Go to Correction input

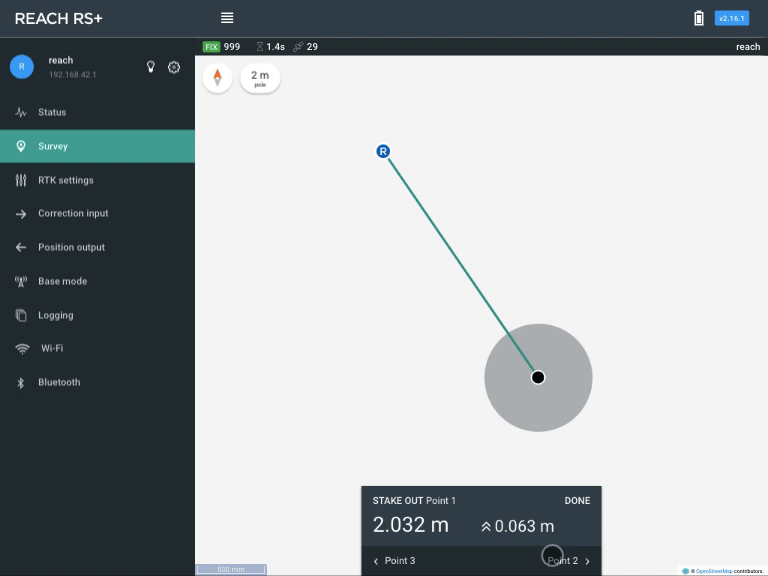coord(97,214)
